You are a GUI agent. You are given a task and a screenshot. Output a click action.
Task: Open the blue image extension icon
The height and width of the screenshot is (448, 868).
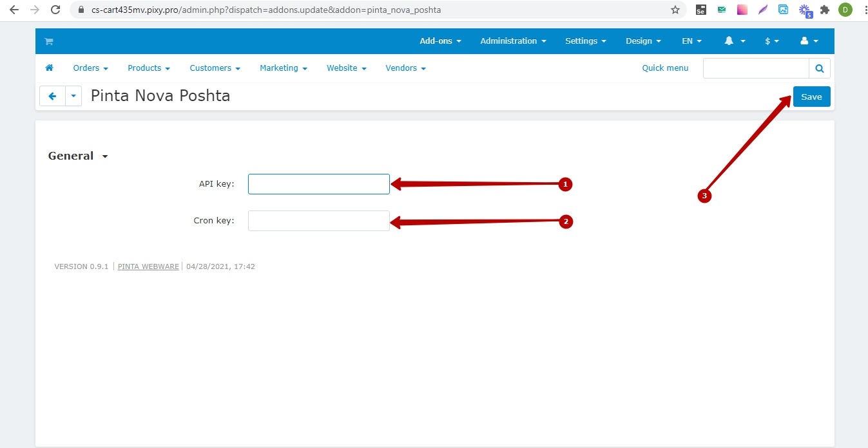(784, 10)
